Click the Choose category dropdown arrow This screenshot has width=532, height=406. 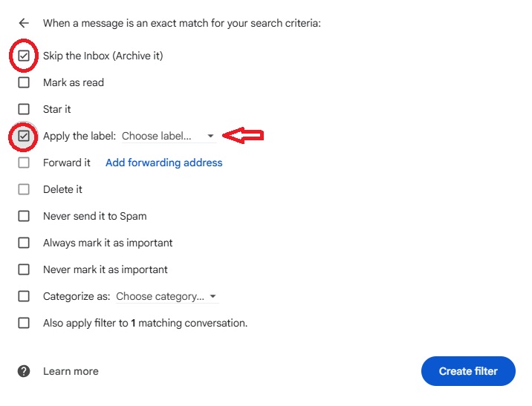[x=213, y=296]
